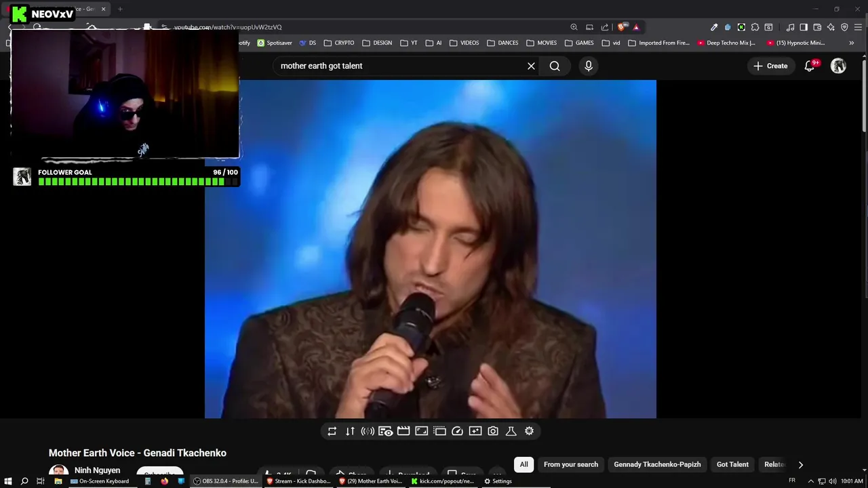Open the Hypnotic Mini bookmark
This screenshot has width=868, height=488.
(x=796, y=43)
